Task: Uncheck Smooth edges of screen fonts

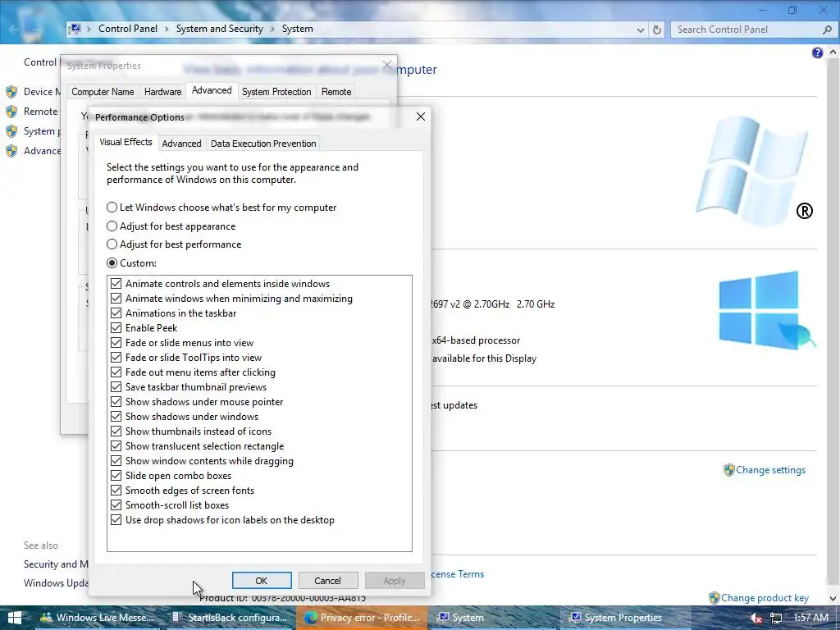Action: pos(116,491)
